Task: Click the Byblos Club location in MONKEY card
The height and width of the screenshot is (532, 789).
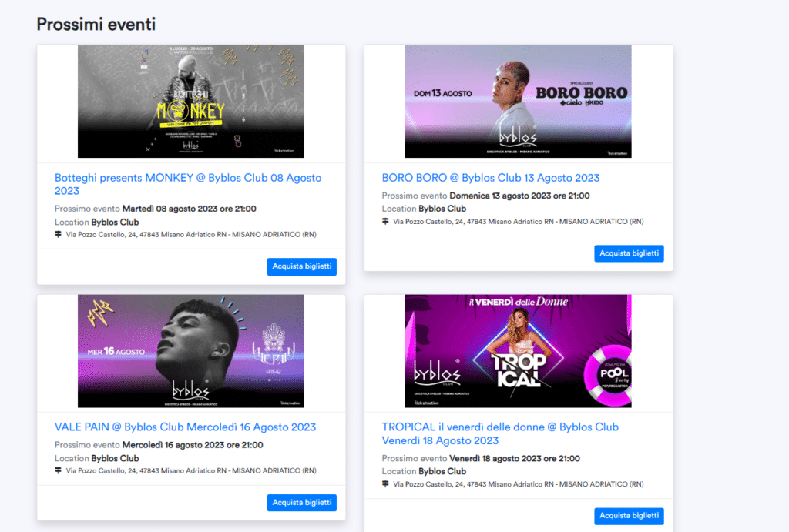Action: pos(115,223)
